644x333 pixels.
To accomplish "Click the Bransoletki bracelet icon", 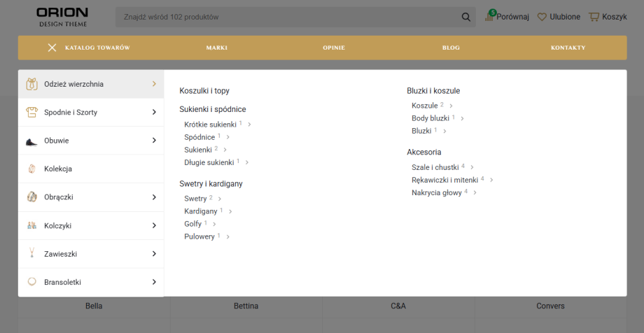I will pyautogui.click(x=31, y=282).
